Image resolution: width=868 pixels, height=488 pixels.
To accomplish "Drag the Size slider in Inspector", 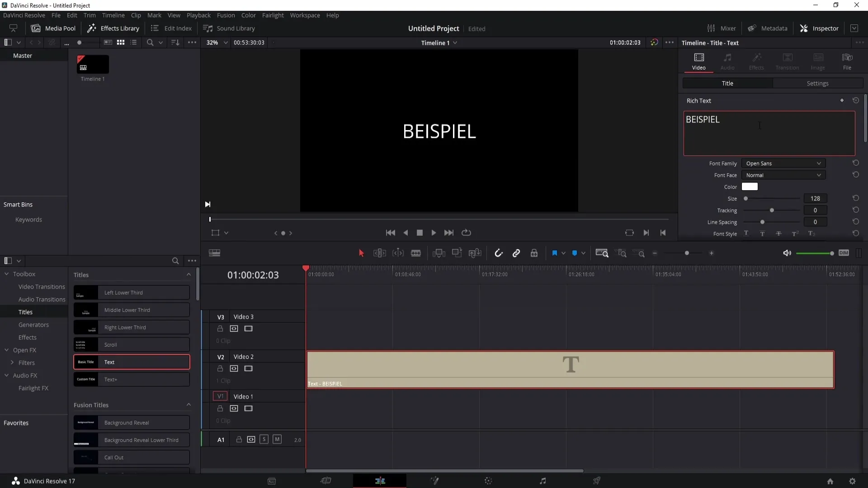I will pos(746,198).
